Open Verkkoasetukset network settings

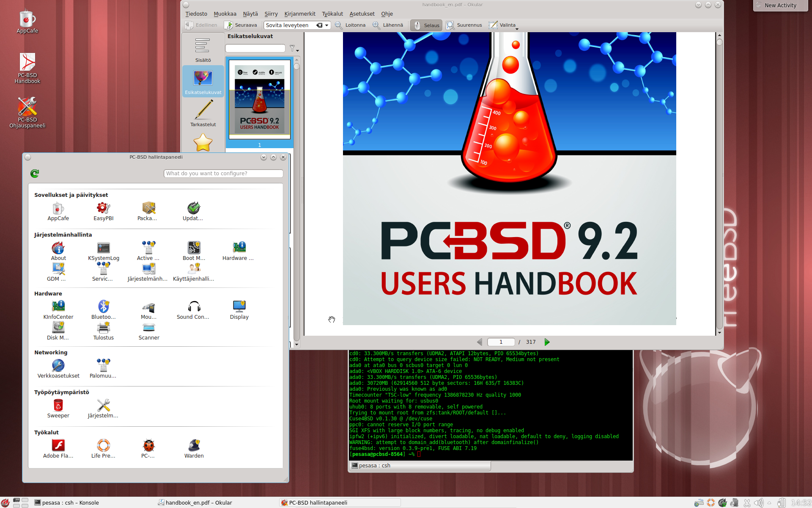[58, 369]
